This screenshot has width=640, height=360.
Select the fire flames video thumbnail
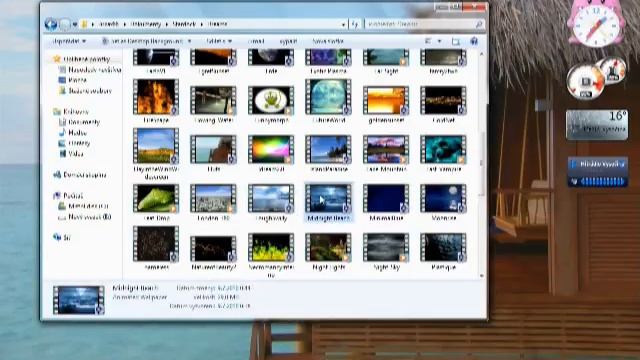[156, 97]
